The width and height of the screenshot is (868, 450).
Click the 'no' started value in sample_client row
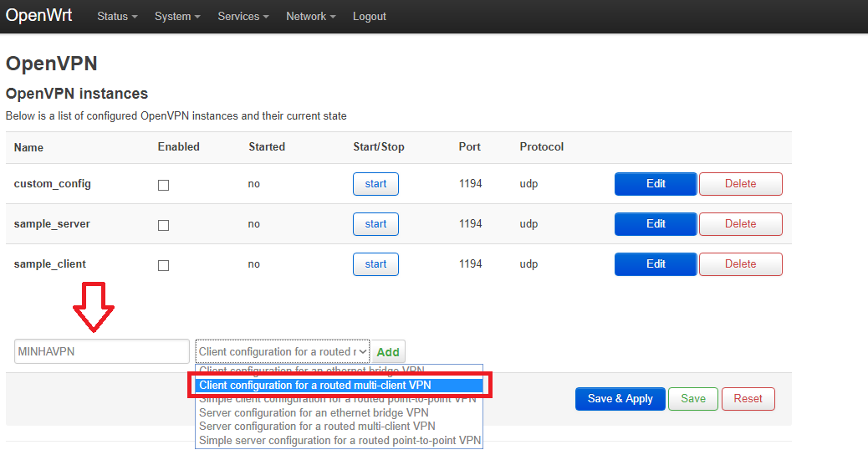[254, 264]
